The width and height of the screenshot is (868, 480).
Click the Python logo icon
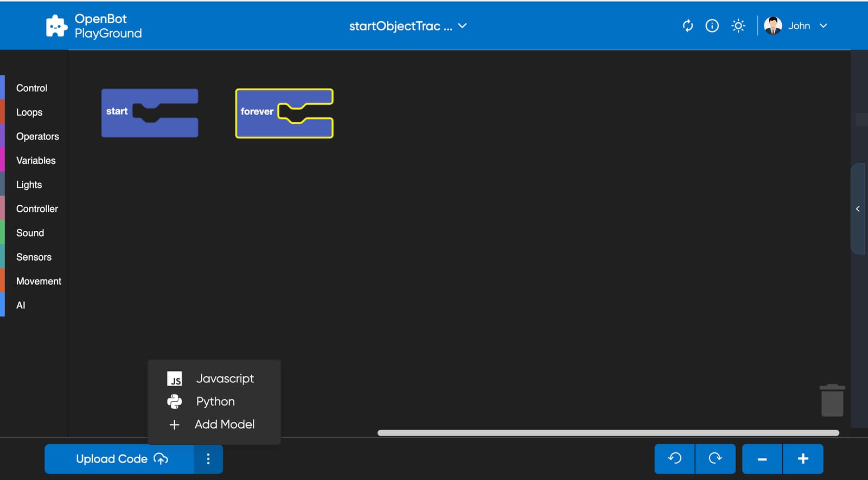click(x=175, y=402)
